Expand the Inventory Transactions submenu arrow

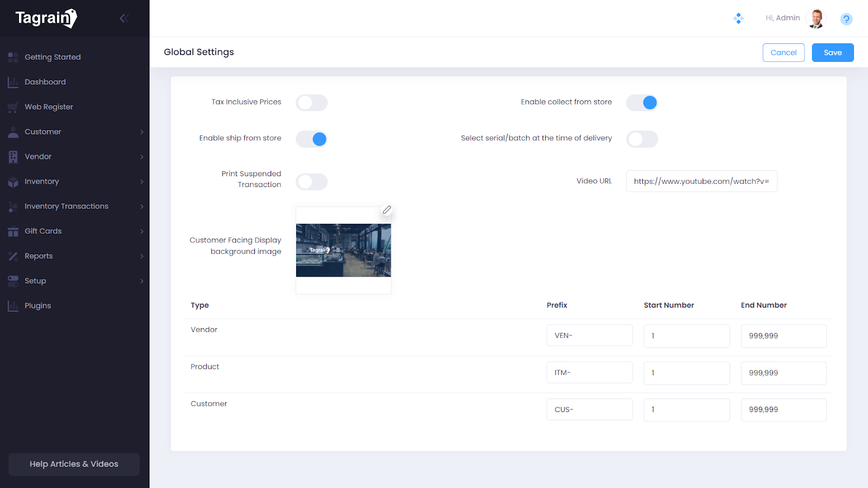pos(142,207)
